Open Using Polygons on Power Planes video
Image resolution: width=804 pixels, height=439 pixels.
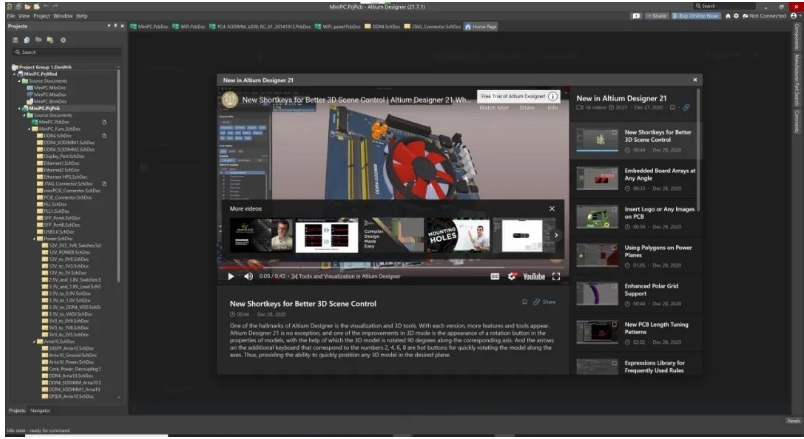pyautogui.click(x=636, y=256)
